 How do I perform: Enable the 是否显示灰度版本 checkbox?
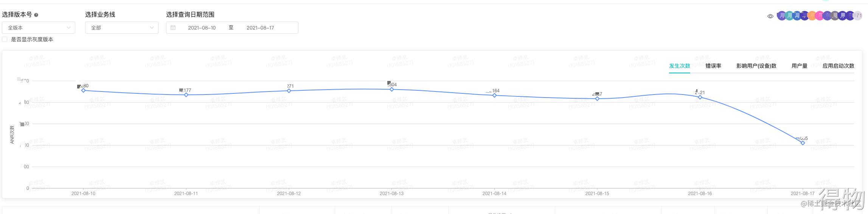pyautogui.click(x=5, y=39)
